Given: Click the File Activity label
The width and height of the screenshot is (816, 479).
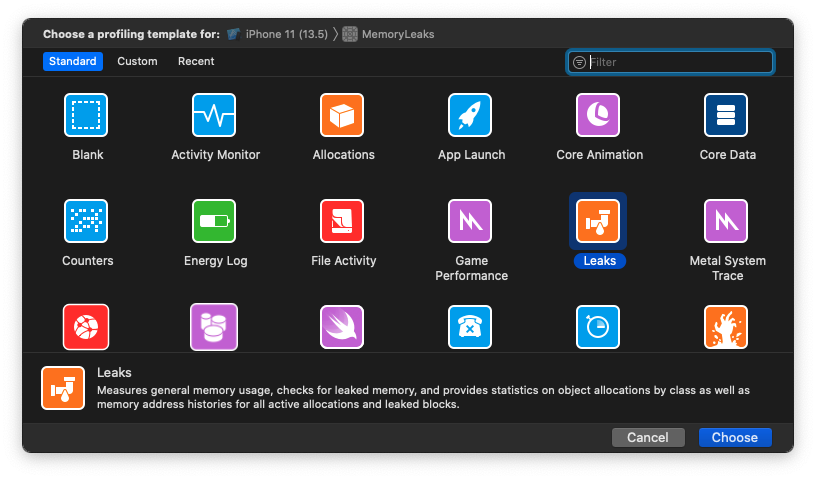Looking at the screenshot, I should point(343,261).
